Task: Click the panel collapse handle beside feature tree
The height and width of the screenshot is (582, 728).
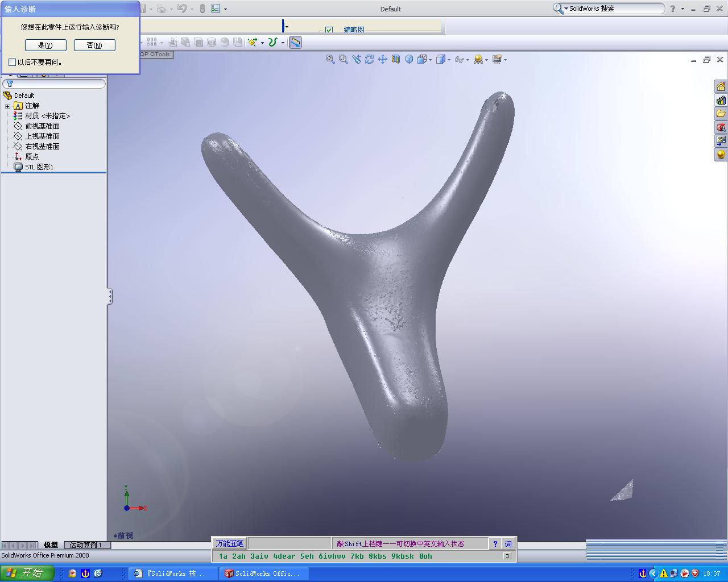Action: (x=110, y=296)
